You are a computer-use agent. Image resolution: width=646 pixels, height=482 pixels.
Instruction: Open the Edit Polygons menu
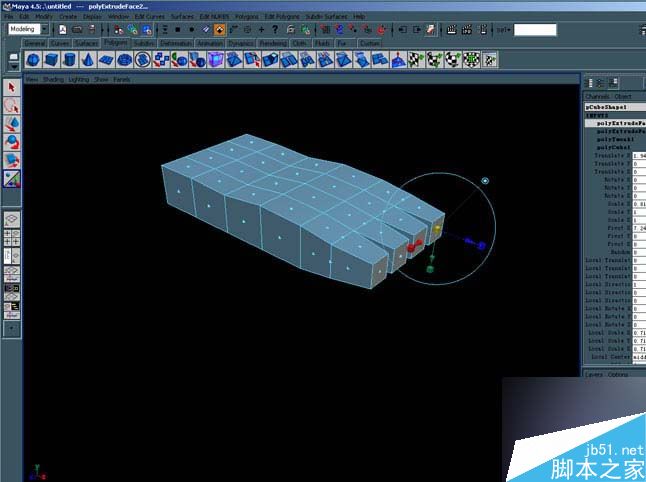282,16
